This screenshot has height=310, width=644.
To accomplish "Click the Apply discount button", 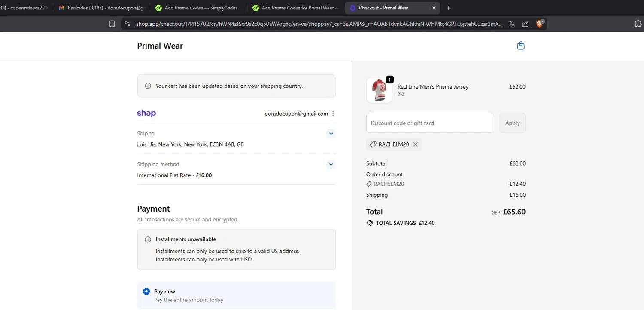I will click(512, 123).
